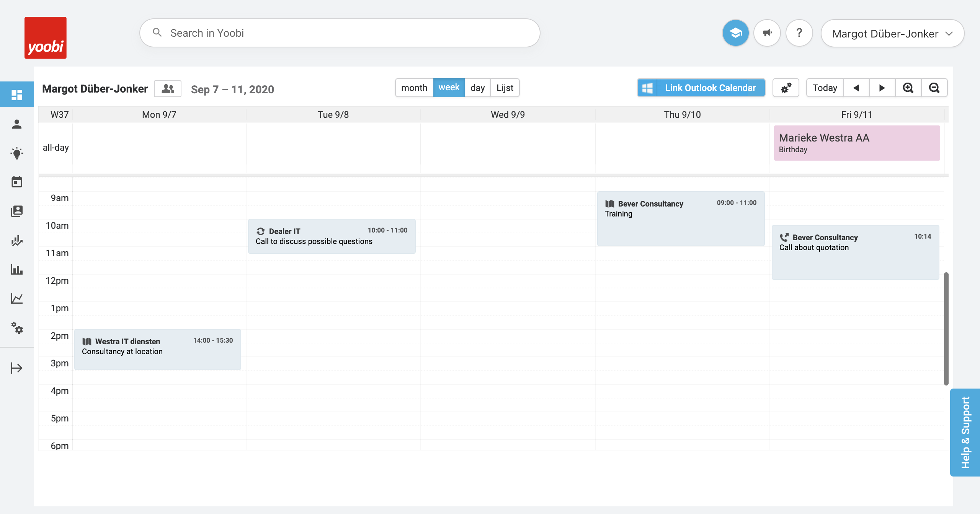Click the W37 week number
The height and width of the screenshot is (514, 980).
point(60,115)
